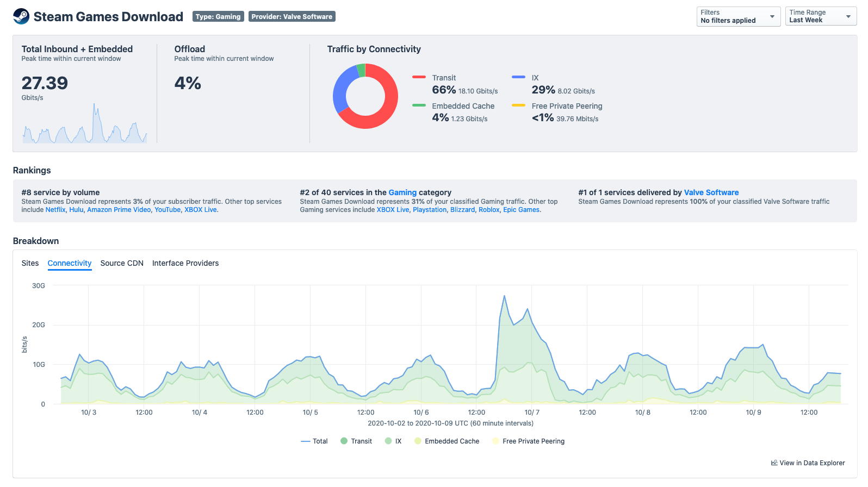The height and width of the screenshot is (487, 868).
Task: Click the blue IX donut legend swatch
Action: (518, 77)
